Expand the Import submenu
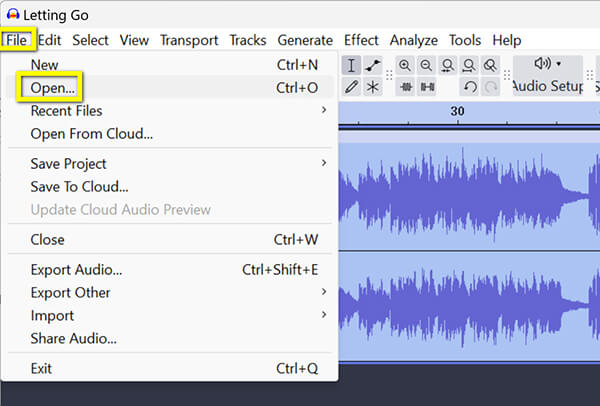The image size is (600, 406). [x=170, y=315]
